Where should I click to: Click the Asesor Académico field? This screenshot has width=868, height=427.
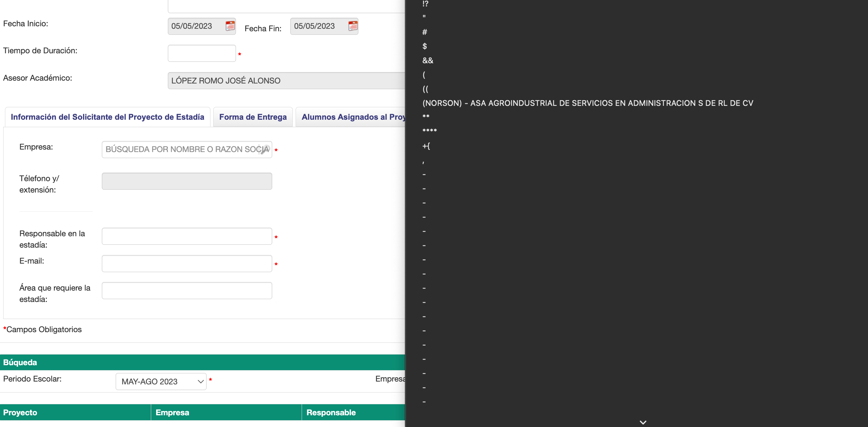pyautogui.click(x=286, y=81)
